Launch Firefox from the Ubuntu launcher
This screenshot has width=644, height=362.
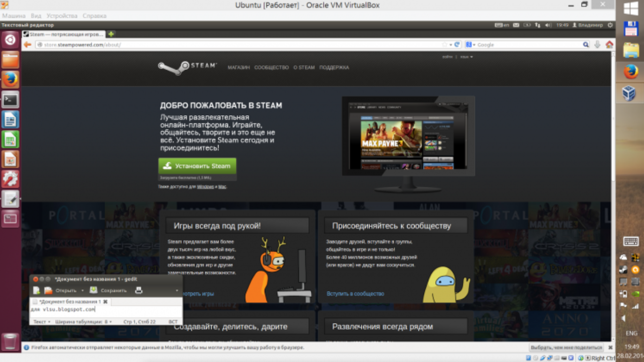[x=10, y=79]
